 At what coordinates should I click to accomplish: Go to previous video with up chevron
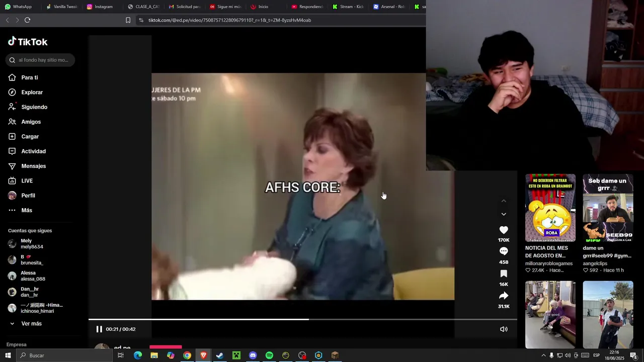(504, 201)
